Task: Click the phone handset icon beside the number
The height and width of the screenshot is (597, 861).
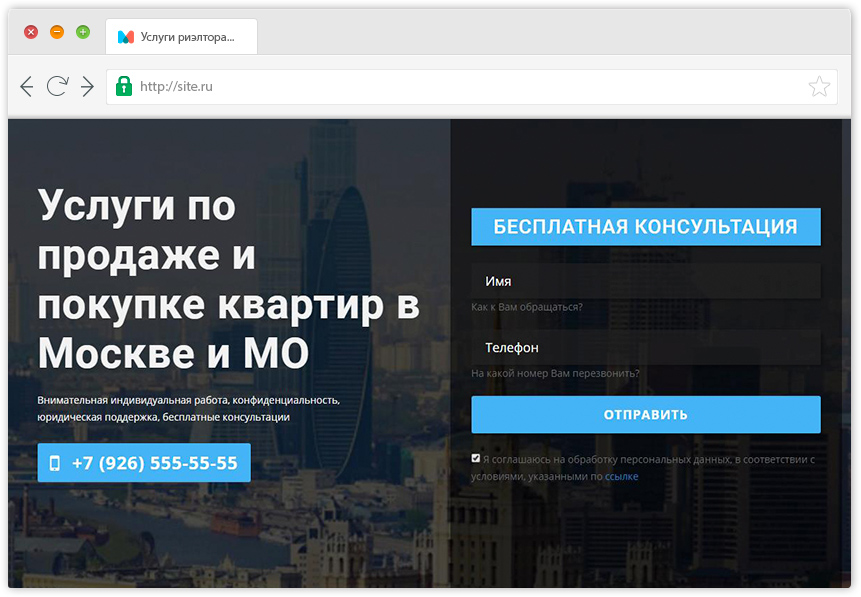Action: tap(56, 463)
